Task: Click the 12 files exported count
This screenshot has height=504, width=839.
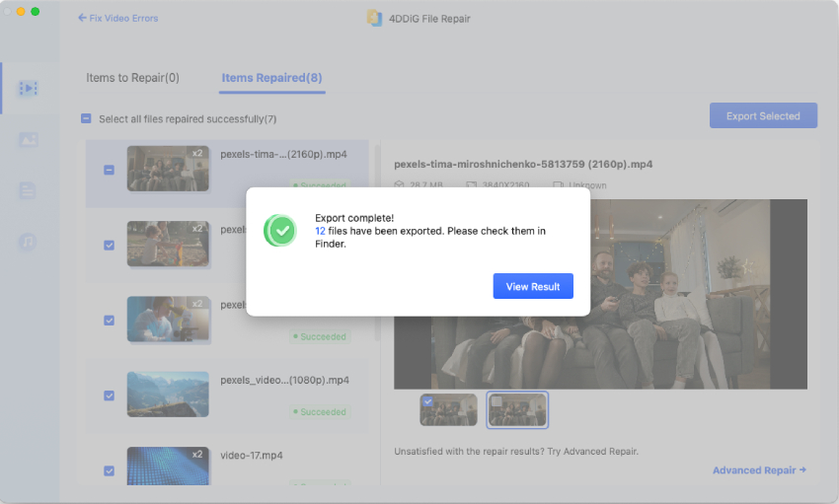Action: click(x=320, y=231)
